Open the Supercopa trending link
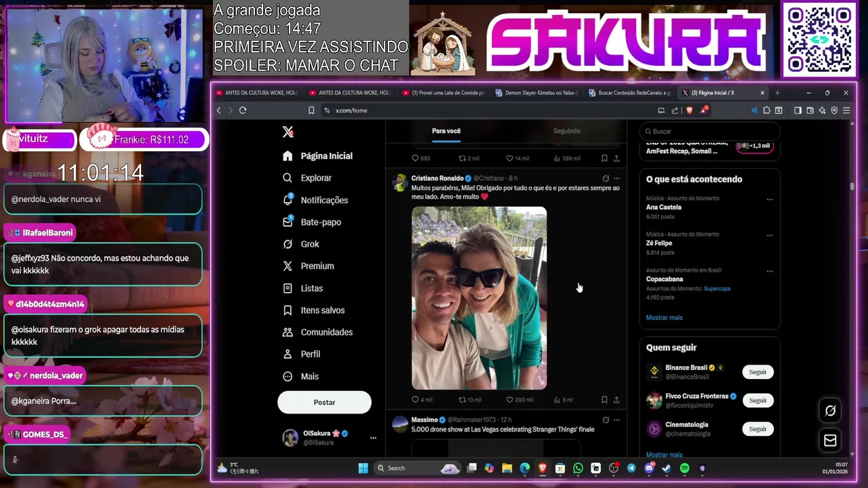 point(717,289)
